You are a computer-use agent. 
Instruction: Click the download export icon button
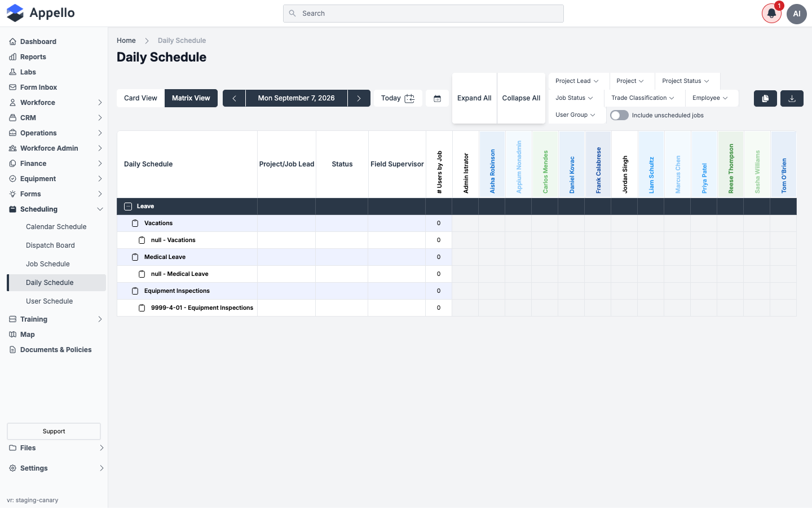tap(792, 98)
